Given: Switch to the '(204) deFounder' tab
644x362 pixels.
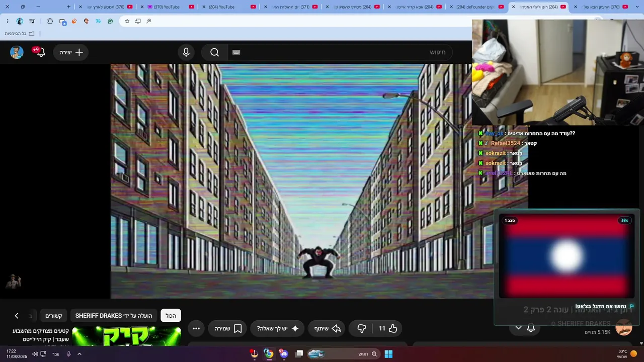Looking at the screenshot, I should pyautogui.click(x=475, y=7).
